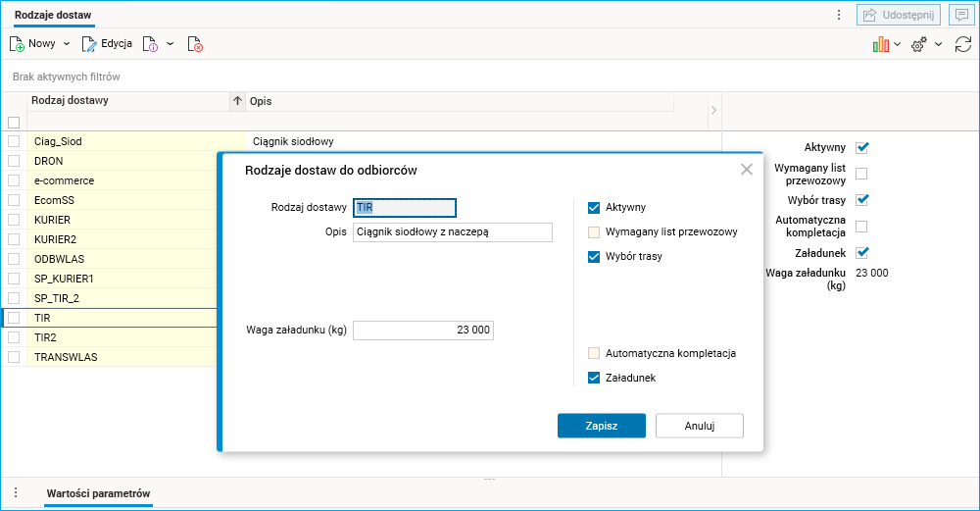Screen dimensions: 980x511
Task: Click the Anuluj button
Action: pos(699,426)
